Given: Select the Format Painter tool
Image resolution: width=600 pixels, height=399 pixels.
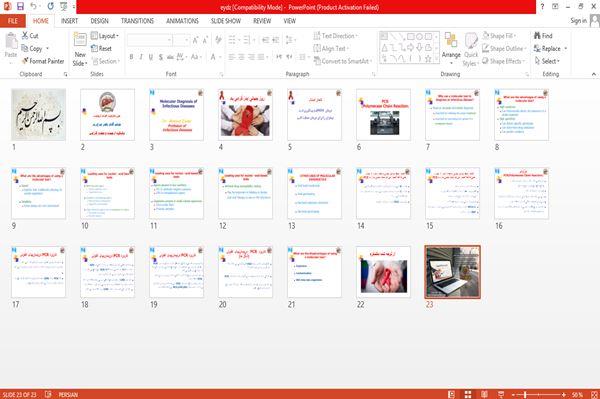Looking at the screenshot, I should tap(43, 61).
